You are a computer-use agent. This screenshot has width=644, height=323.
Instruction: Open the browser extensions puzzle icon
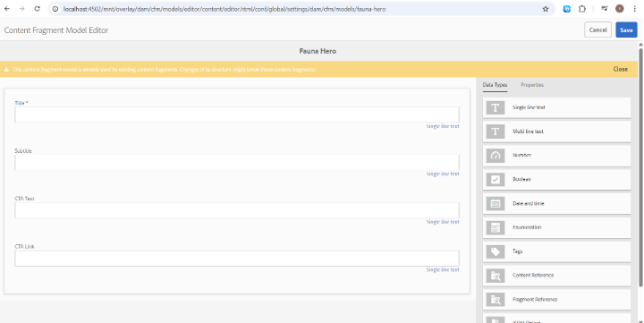click(x=582, y=9)
